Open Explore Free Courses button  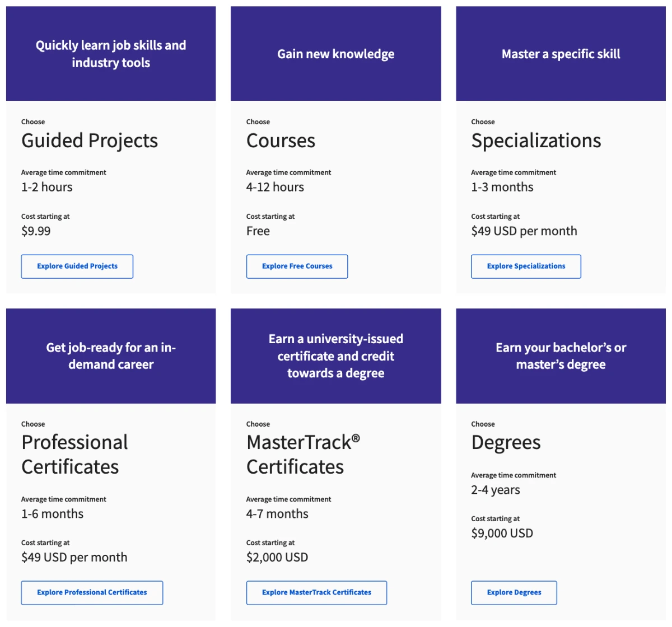click(x=297, y=266)
